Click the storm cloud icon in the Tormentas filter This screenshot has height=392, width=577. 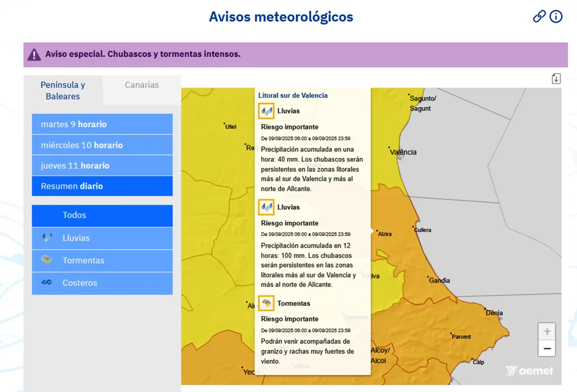(47, 260)
